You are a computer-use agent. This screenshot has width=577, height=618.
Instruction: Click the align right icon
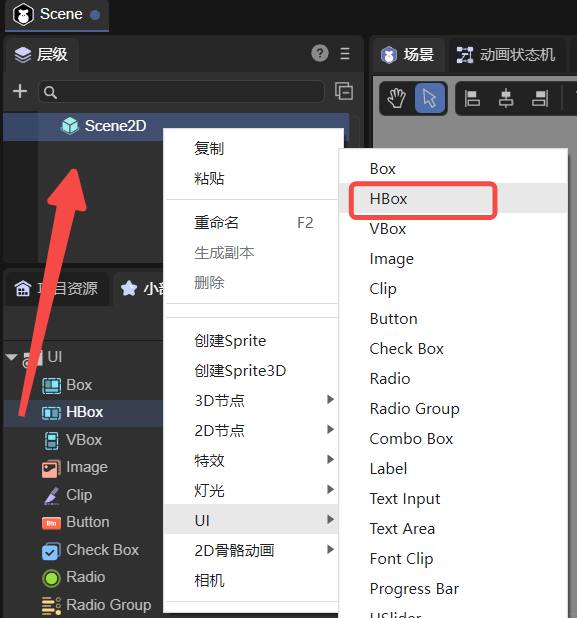pyautogui.click(x=540, y=99)
